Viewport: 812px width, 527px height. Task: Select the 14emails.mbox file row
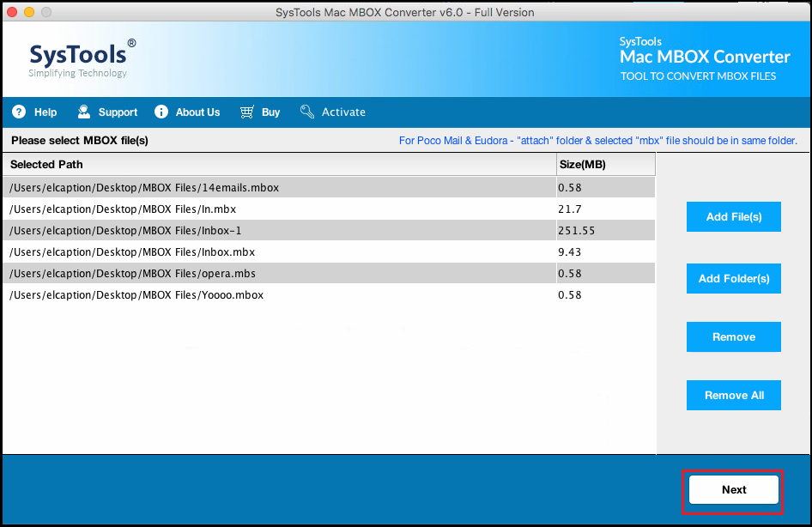(329, 187)
